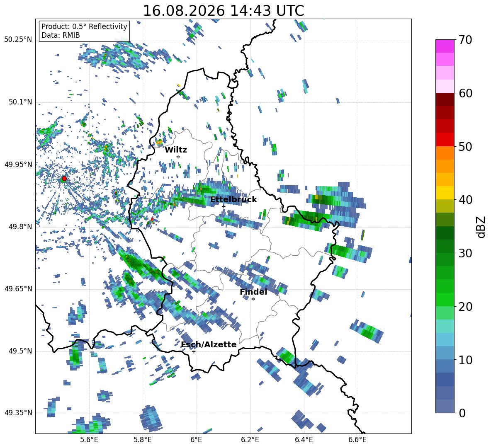Click the red radar site marker dot

pos(64,179)
